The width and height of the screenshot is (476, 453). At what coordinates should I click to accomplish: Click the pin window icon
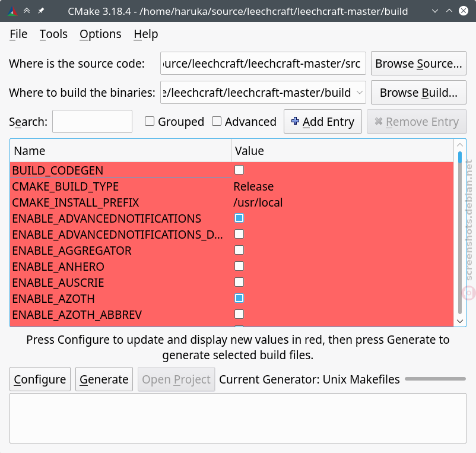pos(41,11)
